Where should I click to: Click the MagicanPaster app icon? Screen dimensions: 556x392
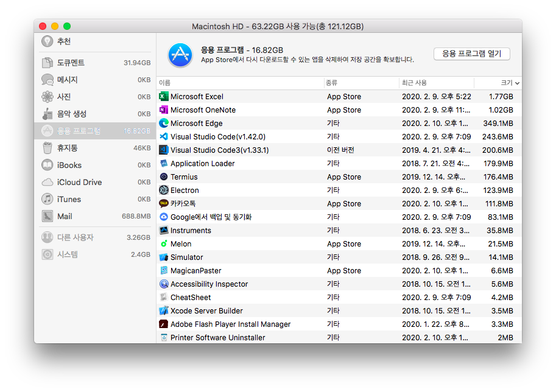click(x=163, y=270)
